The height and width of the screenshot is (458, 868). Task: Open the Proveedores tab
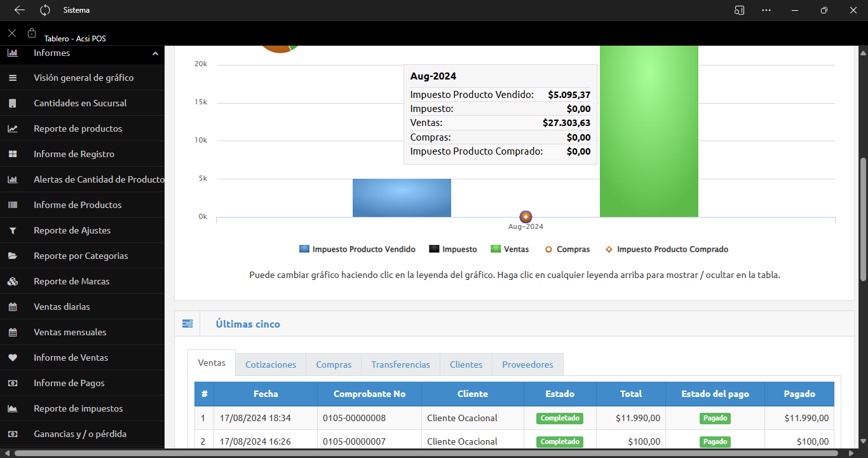coord(527,364)
